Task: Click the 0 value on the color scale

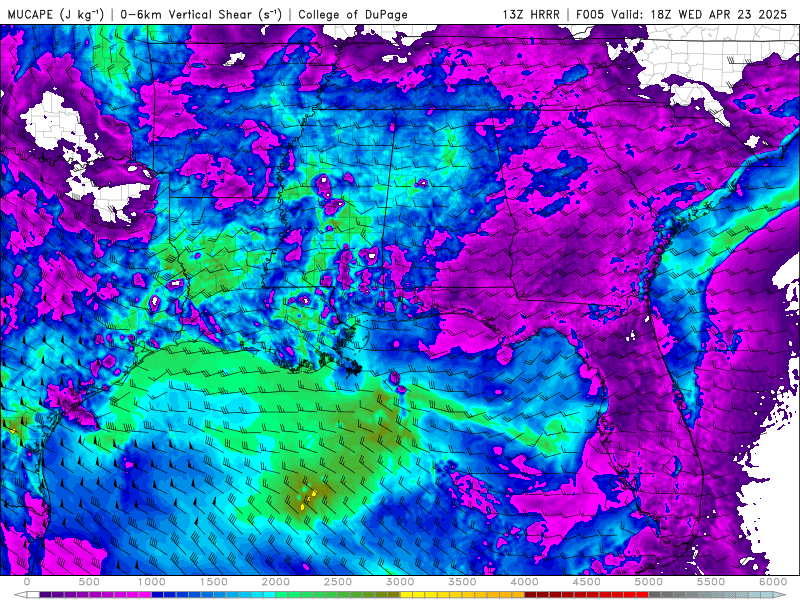Action: pyautogui.click(x=27, y=582)
